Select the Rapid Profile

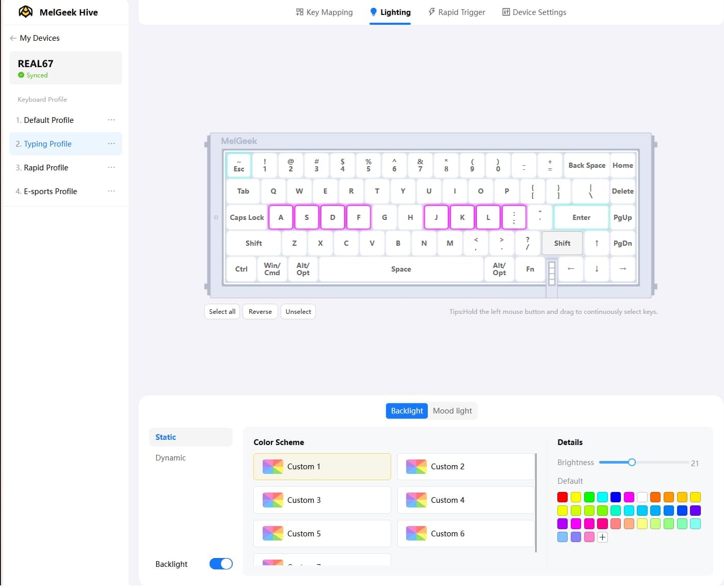point(66,168)
